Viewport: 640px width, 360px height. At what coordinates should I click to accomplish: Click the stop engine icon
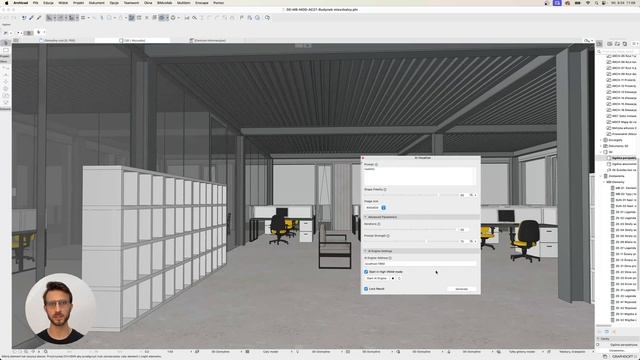(393, 278)
